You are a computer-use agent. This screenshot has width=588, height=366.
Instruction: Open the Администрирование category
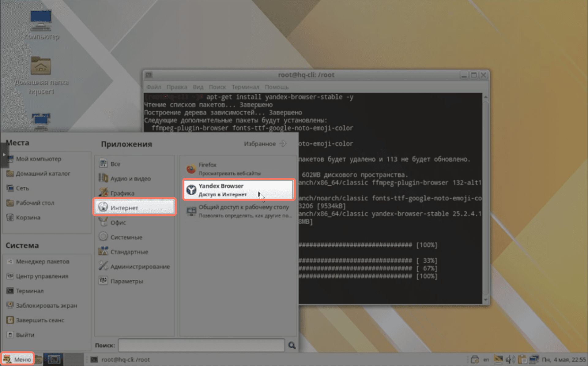point(134,267)
